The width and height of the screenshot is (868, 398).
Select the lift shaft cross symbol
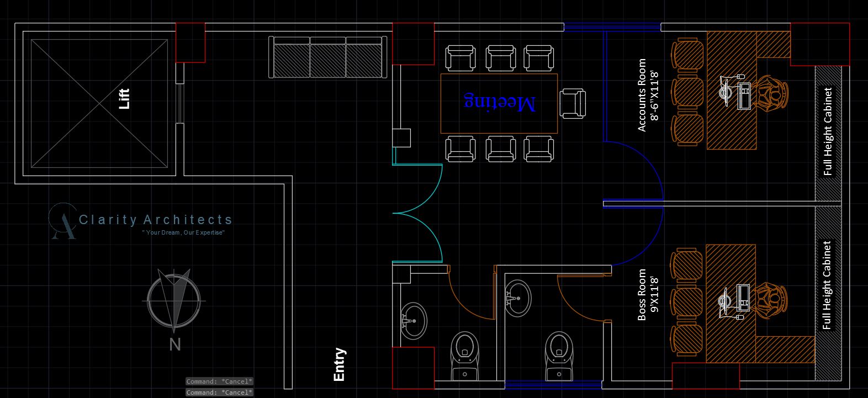[x=99, y=103]
